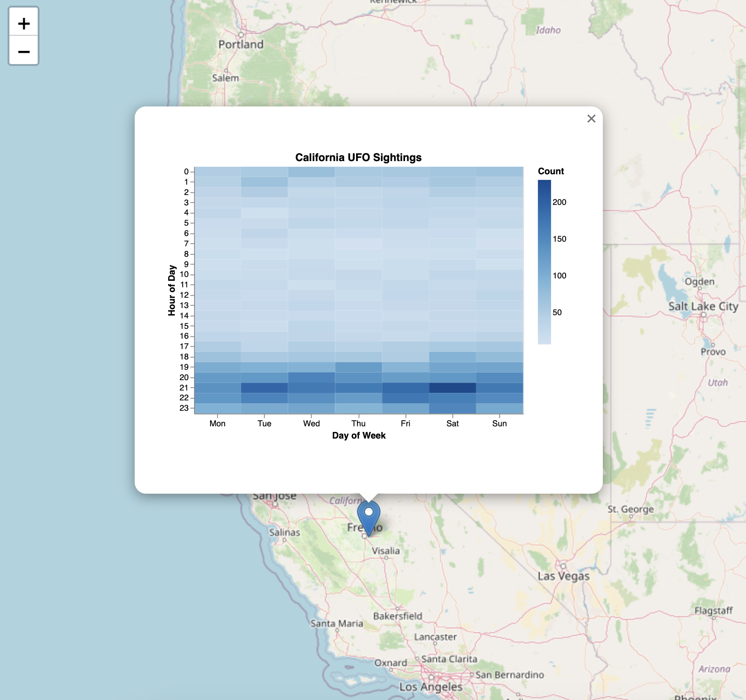
Task: Click the zoom in plus button
Action: [x=24, y=23]
